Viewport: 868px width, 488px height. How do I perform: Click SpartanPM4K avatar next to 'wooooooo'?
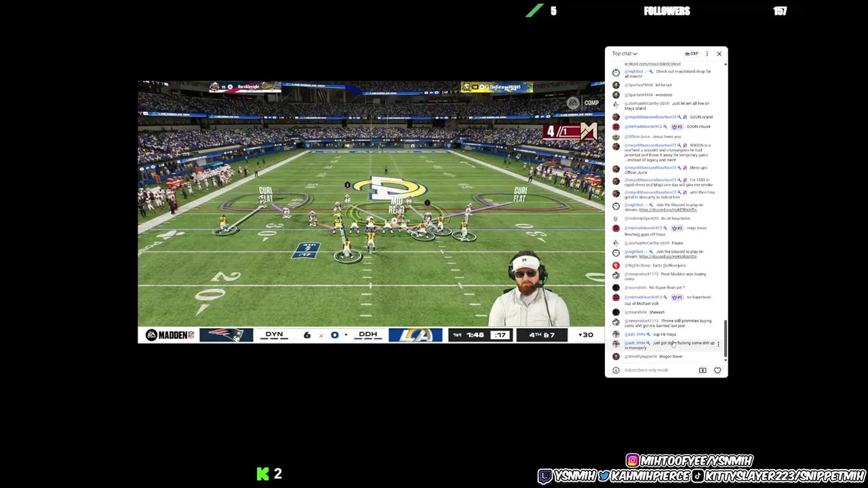click(x=616, y=95)
